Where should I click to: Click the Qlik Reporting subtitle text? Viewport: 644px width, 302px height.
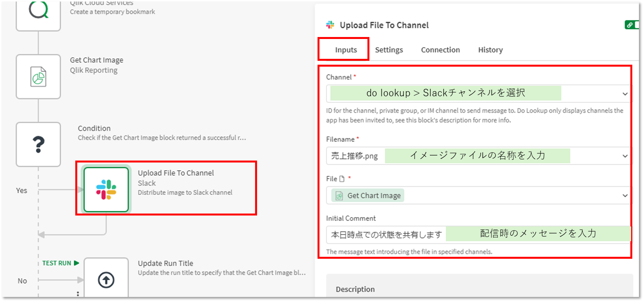pyautogui.click(x=94, y=70)
